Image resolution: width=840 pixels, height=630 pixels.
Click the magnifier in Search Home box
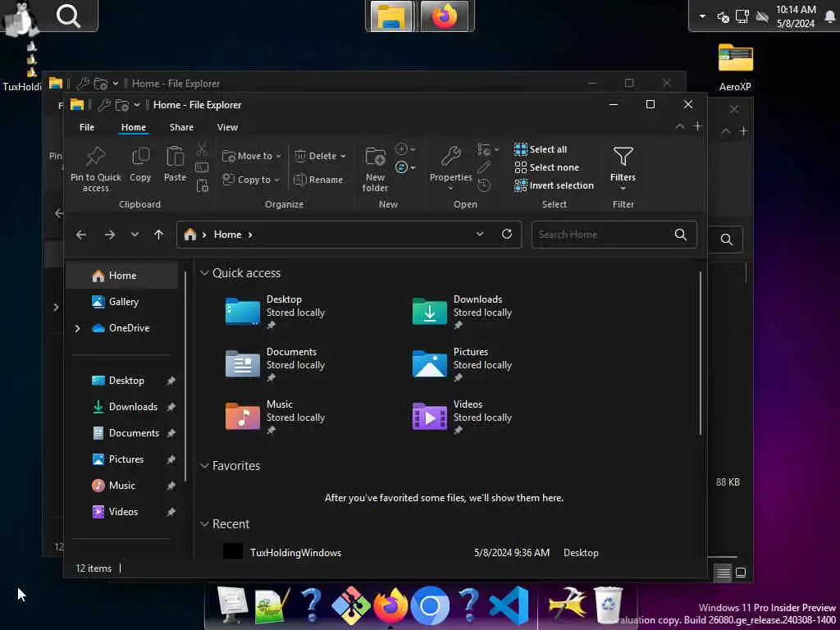680,234
